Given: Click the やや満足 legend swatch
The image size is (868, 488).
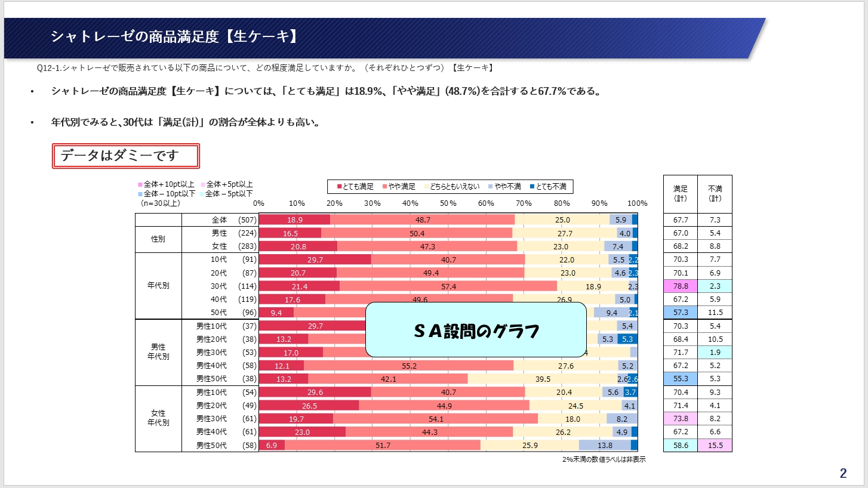Looking at the screenshot, I should pyautogui.click(x=384, y=187).
